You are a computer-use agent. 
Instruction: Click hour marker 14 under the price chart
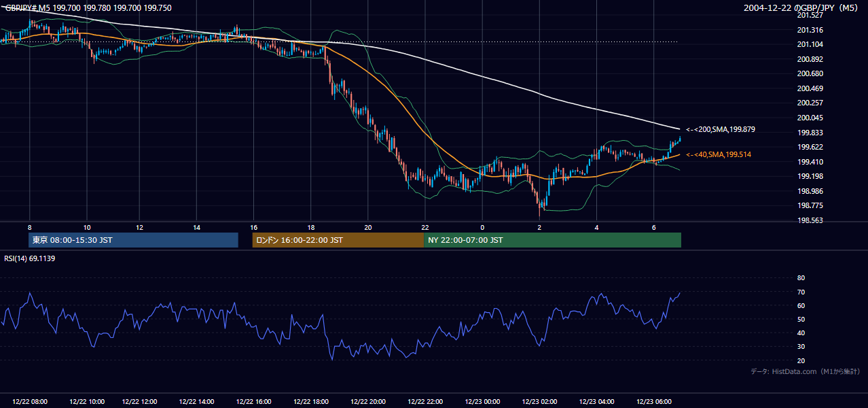[x=196, y=227]
